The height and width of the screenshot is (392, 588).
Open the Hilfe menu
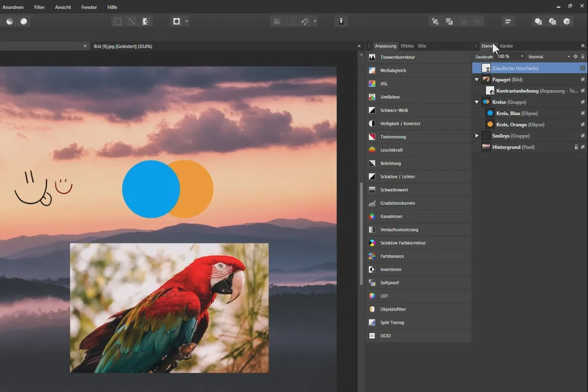112,7
